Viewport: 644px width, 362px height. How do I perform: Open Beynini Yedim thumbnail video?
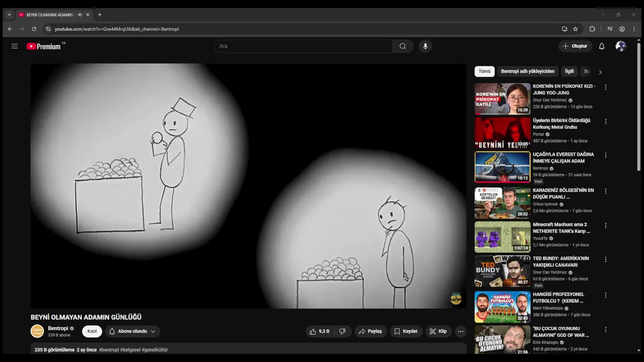click(502, 133)
